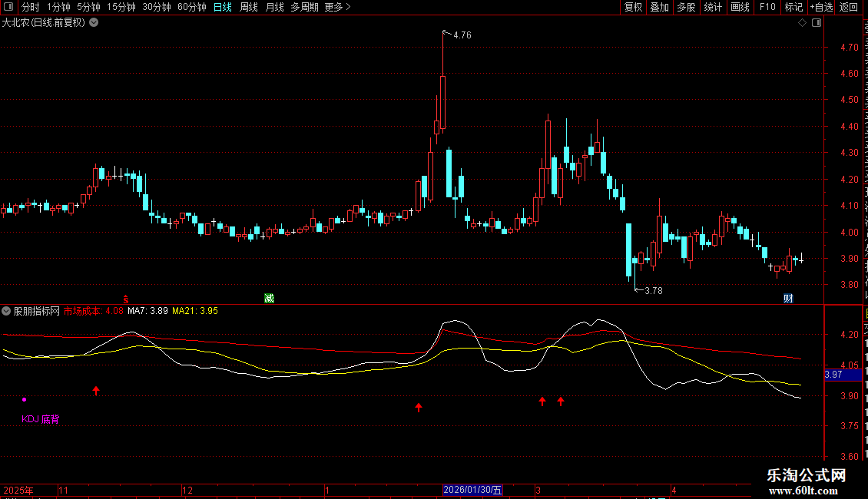
Task: Select the 15分钟 period tab
Action: [121, 7]
